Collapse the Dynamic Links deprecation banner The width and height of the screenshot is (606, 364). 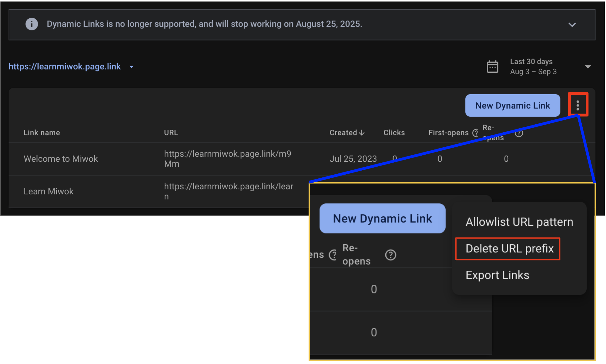tap(572, 25)
